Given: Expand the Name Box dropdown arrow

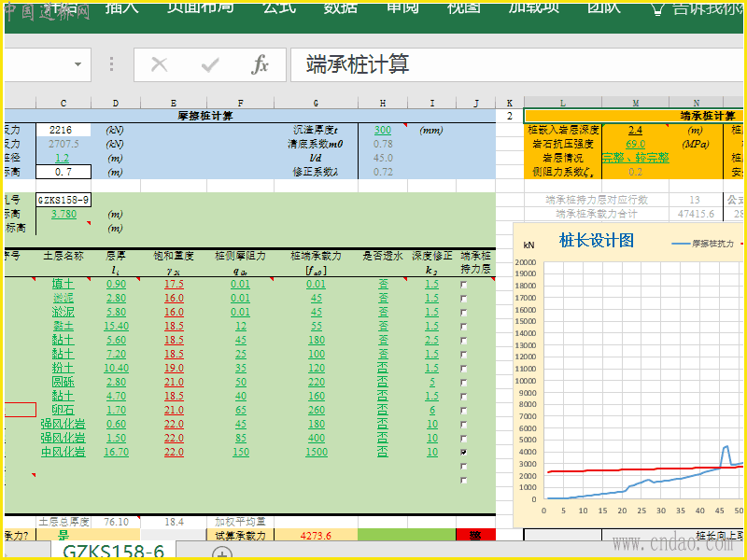Looking at the screenshot, I should click(77, 64).
